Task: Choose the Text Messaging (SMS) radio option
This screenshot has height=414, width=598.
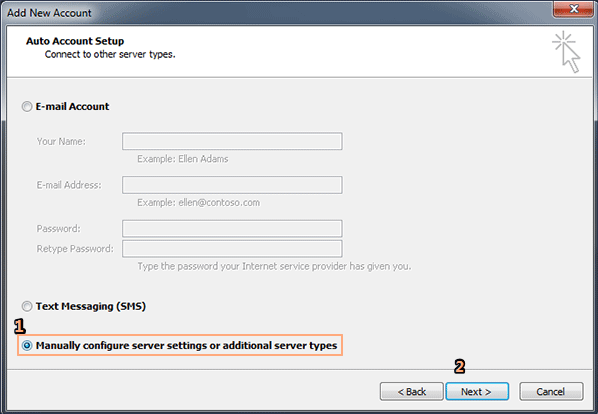Action: coord(27,306)
